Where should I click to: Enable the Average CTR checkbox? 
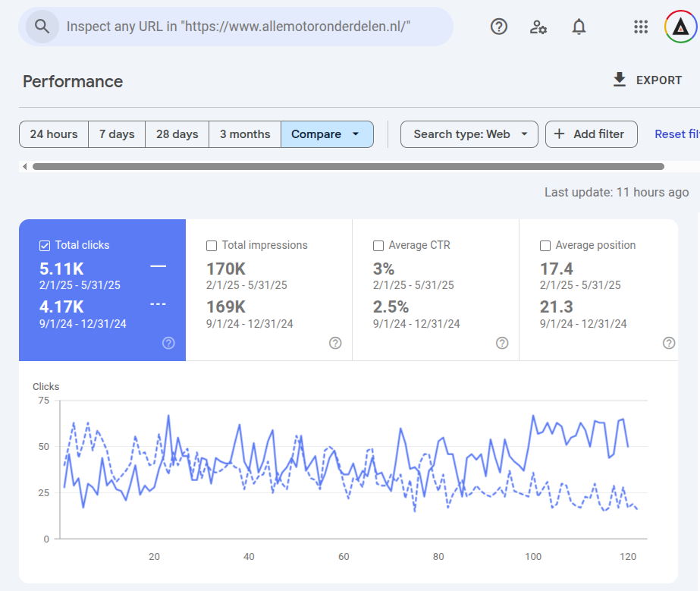[378, 246]
